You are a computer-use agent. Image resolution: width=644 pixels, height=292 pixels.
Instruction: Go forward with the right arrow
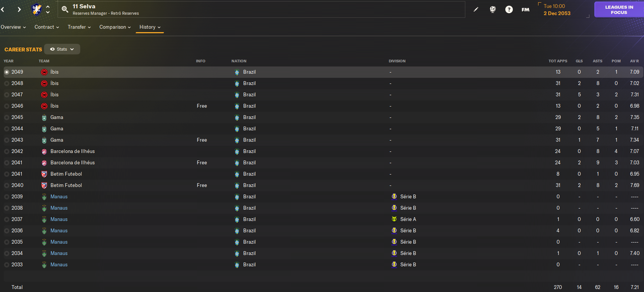pos(19,10)
